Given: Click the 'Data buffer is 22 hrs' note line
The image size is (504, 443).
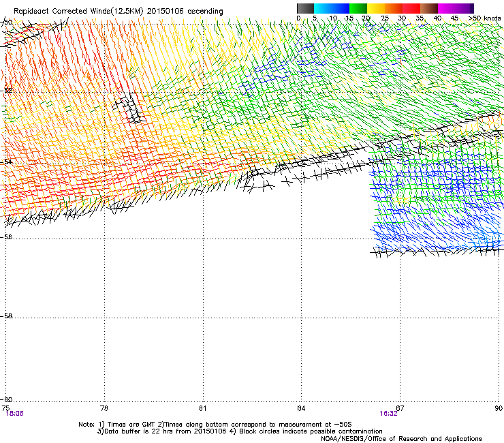Looking at the screenshot, I should [x=240, y=431].
